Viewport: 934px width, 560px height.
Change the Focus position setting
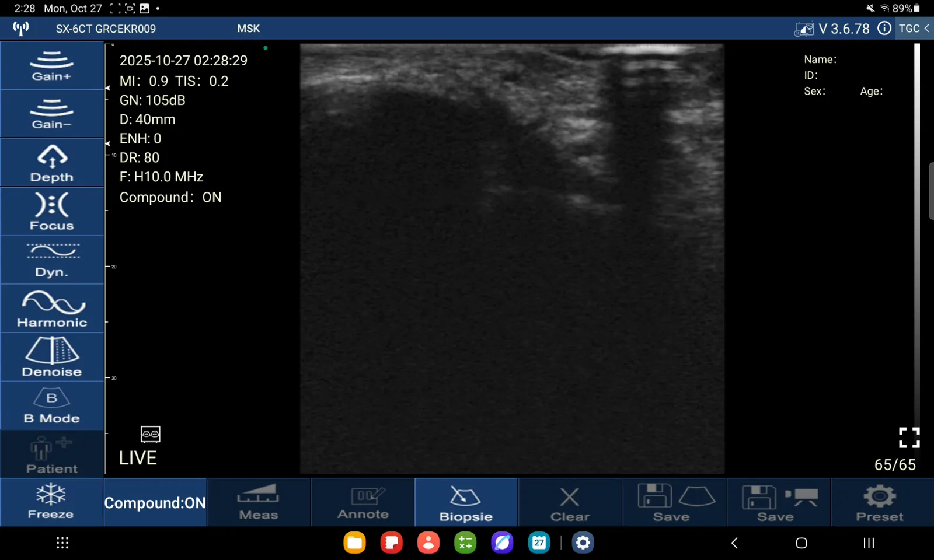pos(52,211)
